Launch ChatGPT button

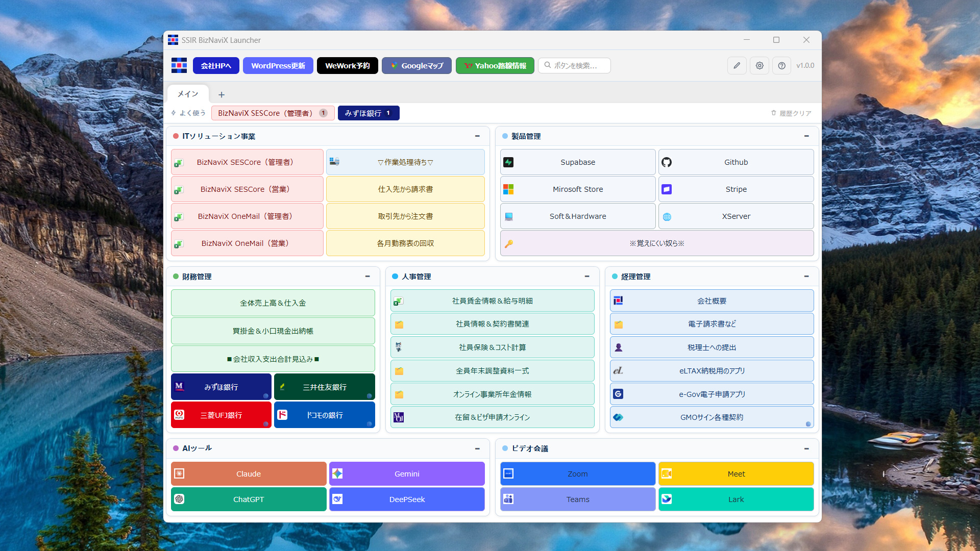(249, 499)
